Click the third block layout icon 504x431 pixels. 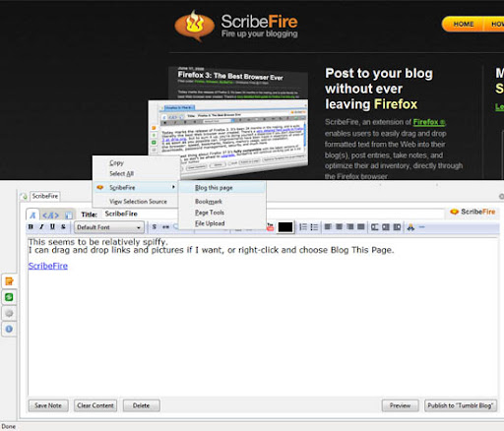[397, 227]
